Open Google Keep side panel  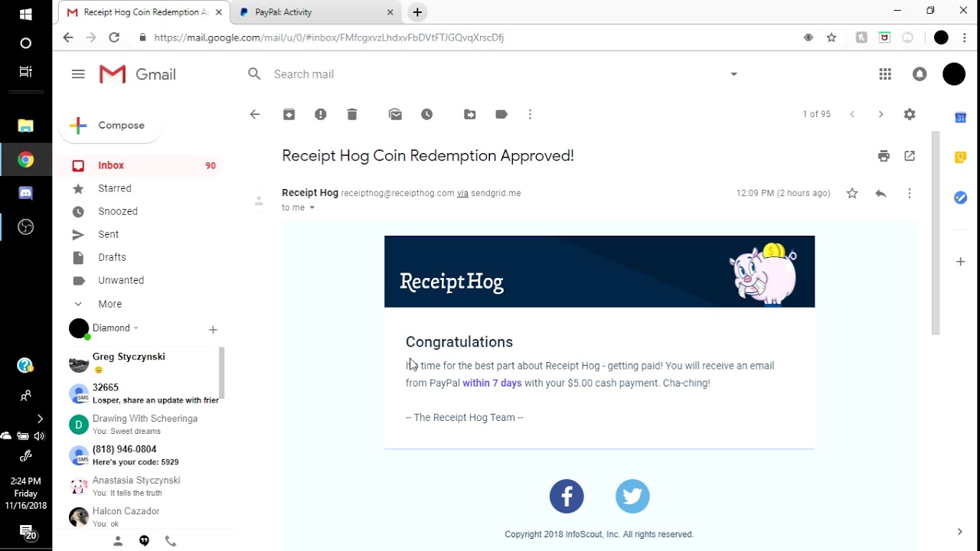(960, 157)
